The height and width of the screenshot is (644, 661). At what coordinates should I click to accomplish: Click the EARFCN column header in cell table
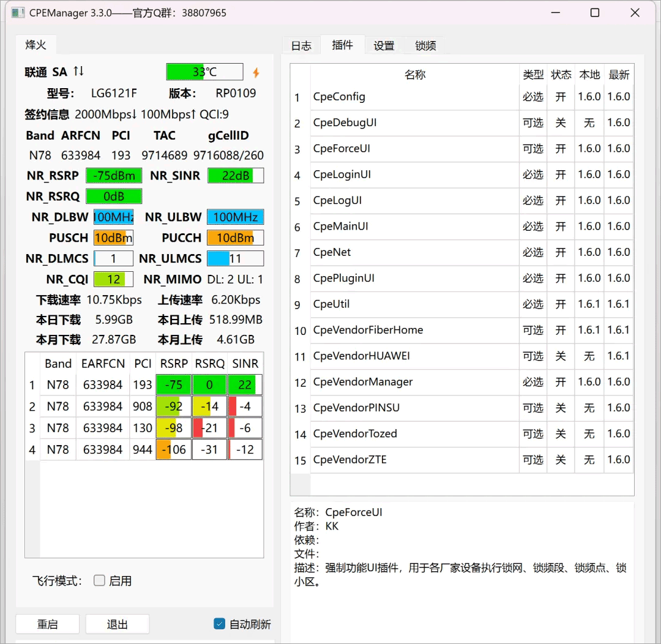[x=103, y=364]
